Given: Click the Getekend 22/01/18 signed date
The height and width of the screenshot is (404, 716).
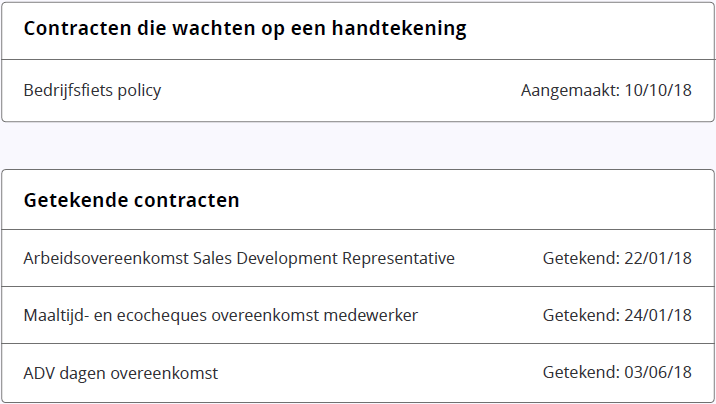Looking at the screenshot, I should (x=617, y=258).
